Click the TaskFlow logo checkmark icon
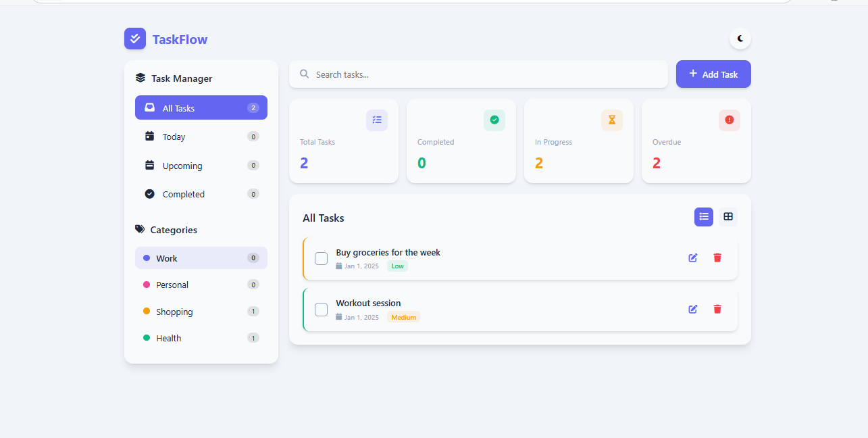 click(135, 39)
